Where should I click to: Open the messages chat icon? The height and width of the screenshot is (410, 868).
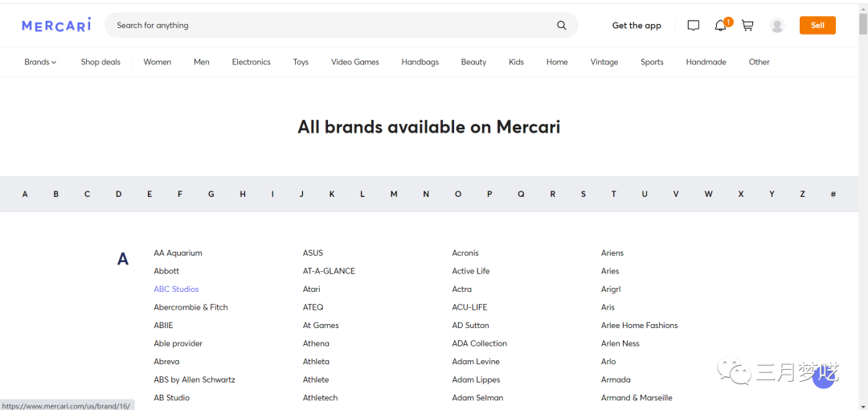pos(694,26)
